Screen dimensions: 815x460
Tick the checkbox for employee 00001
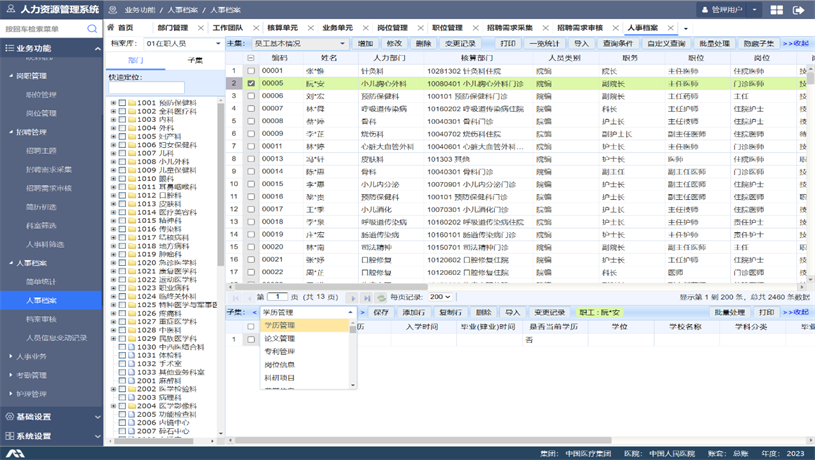point(251,71)
